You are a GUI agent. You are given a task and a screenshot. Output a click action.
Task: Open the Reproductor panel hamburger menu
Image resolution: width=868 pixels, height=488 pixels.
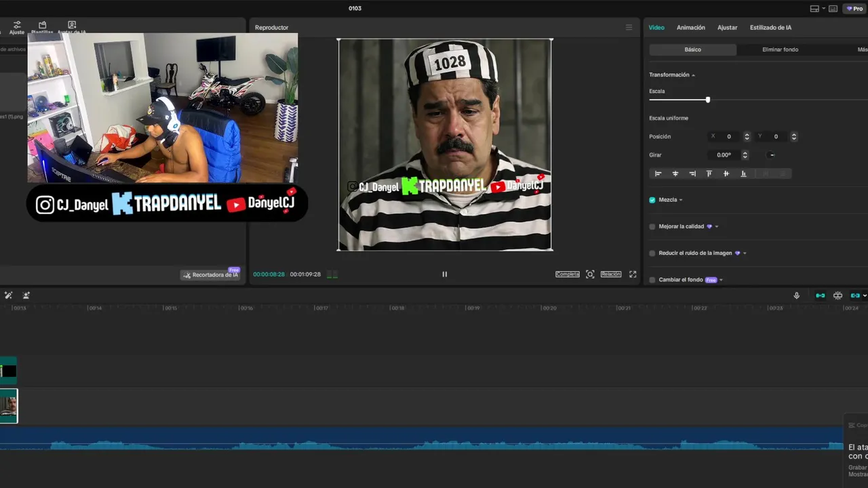click(x=629, y=28)
